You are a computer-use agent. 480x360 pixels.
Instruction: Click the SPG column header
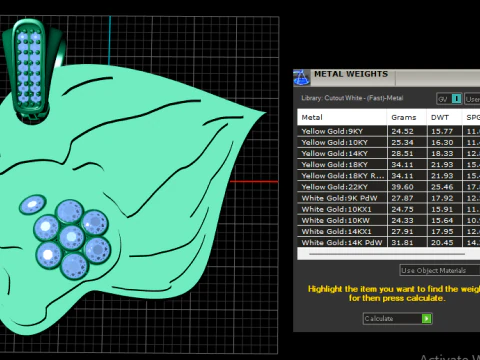click(471, 117)
